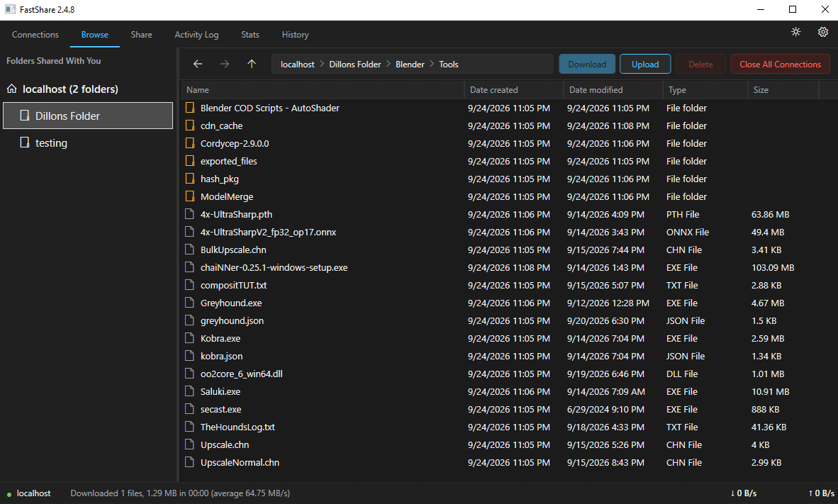Viewport: 838px width, 504px height.
Task: Click Tools in breadcrumb path
Action: point(449,64)
